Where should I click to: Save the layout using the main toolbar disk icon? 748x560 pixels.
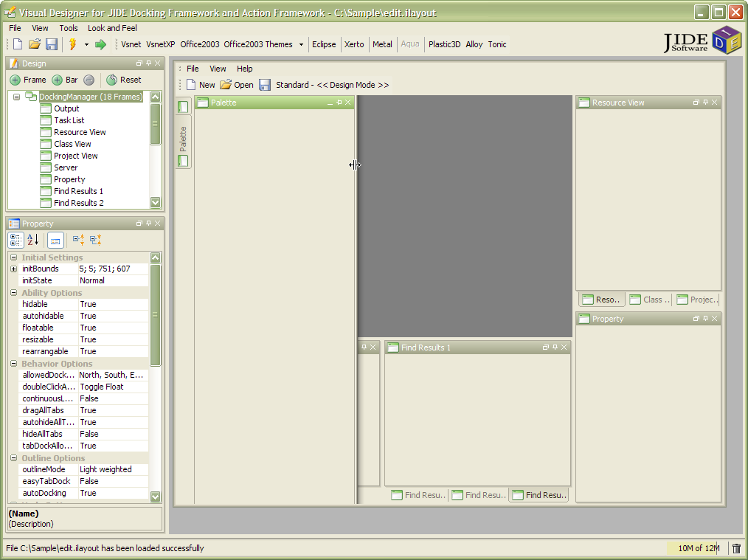coord(52,44)
